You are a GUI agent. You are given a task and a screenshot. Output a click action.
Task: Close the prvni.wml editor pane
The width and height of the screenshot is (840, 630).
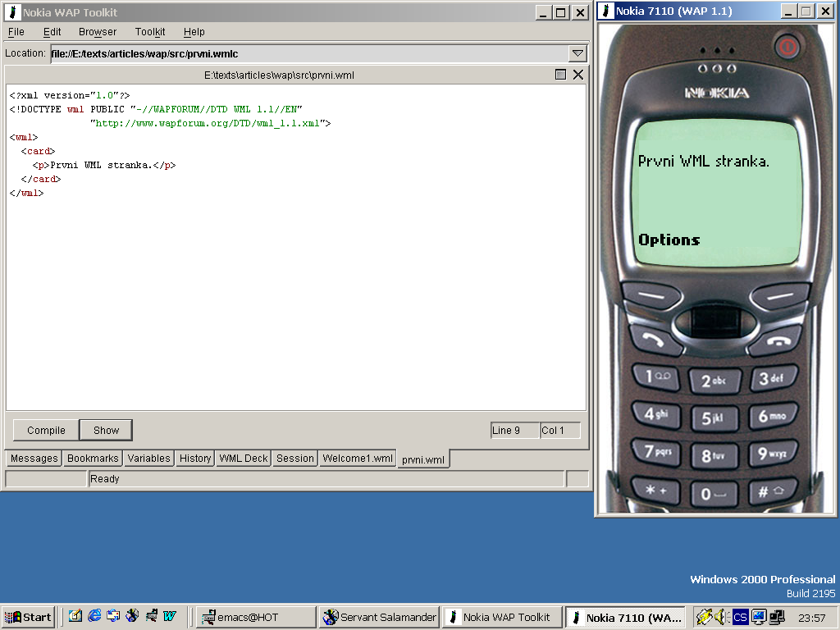pos(578,75)
